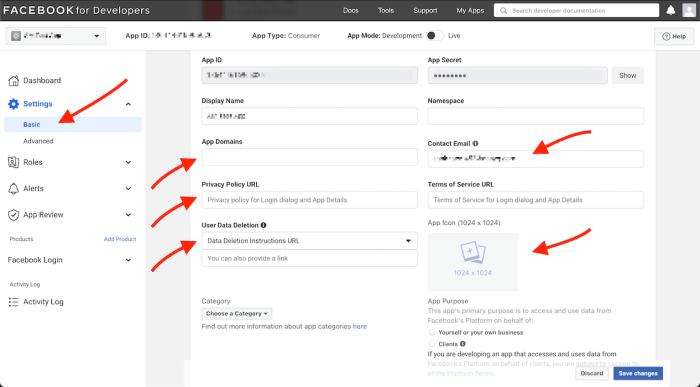Open the profile avatar in top bar

[689, 10]
